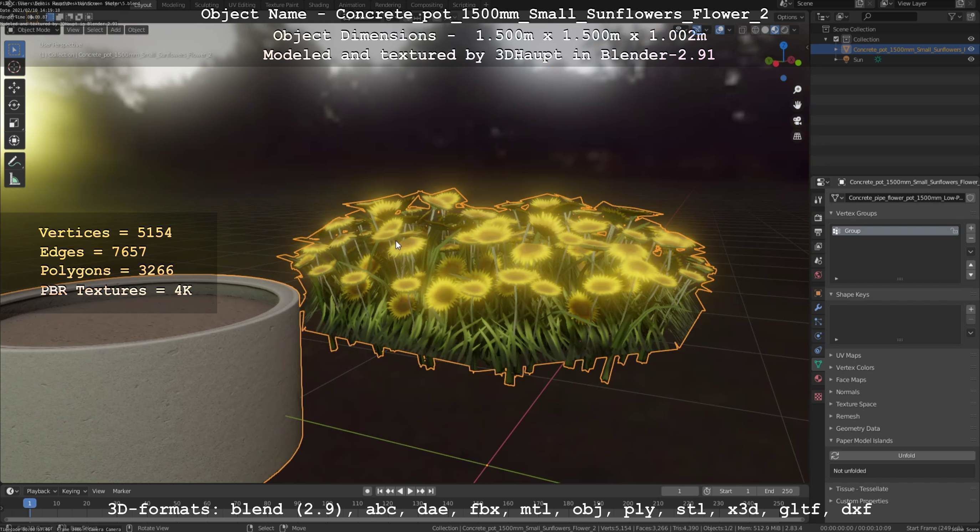Viewport: 980px width, 532px height.
Task: Open the timeline Marker menu
Action: [122, 491]
